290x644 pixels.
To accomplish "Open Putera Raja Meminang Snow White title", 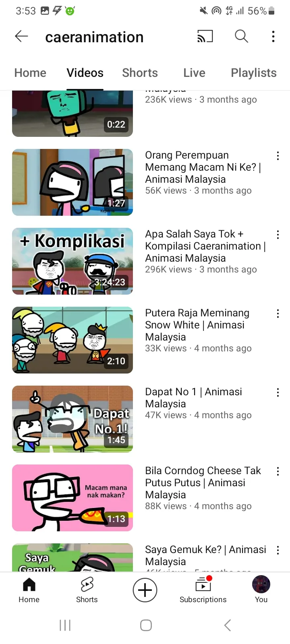I will [x=197, y=325].
